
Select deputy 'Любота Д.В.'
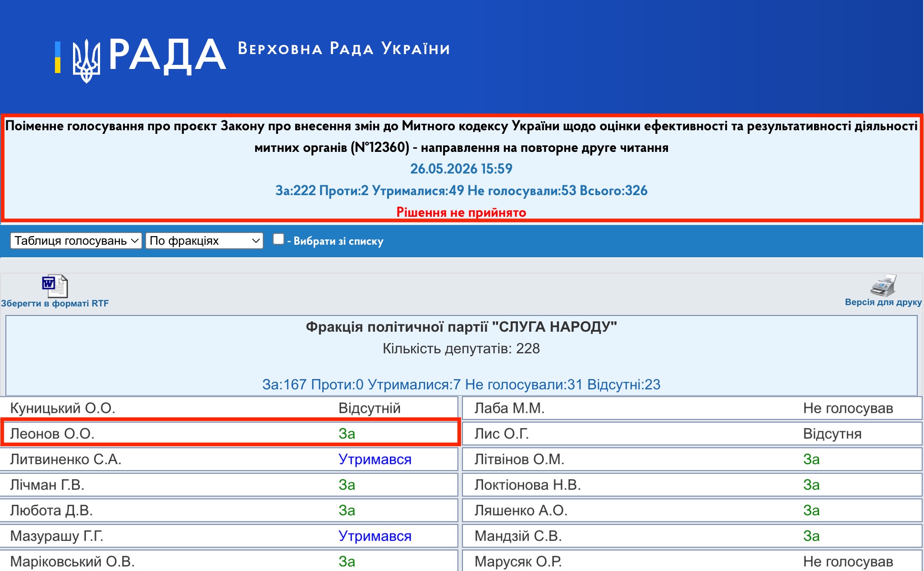[51, 511]
